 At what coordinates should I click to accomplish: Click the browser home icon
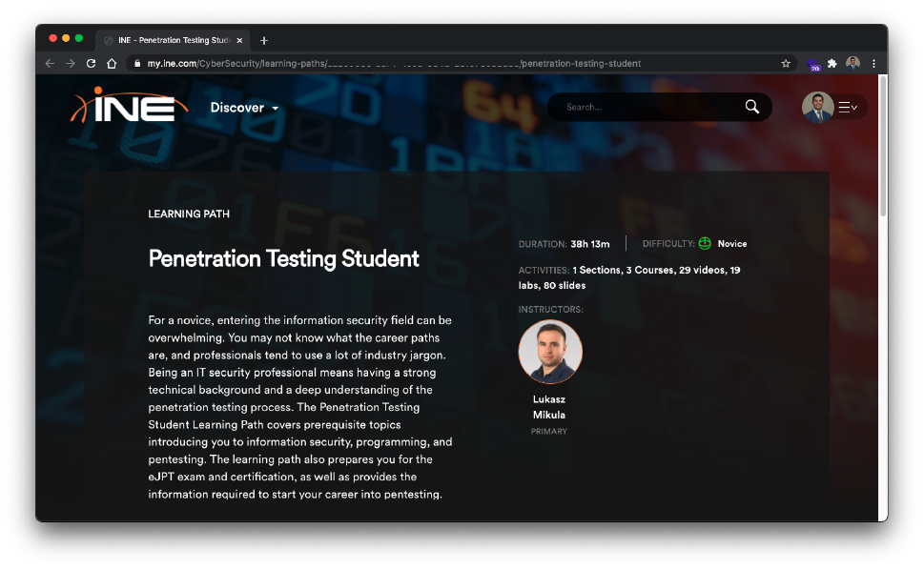tap(112, 64)
